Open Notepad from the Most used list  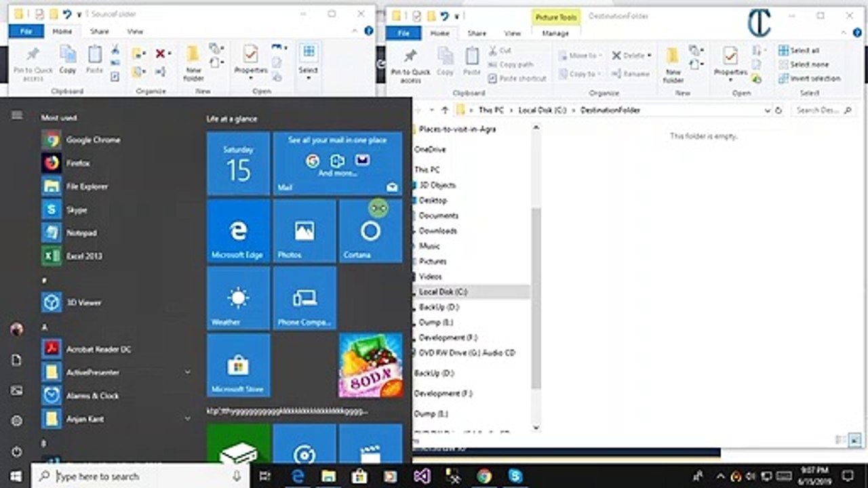pos(70,233)
